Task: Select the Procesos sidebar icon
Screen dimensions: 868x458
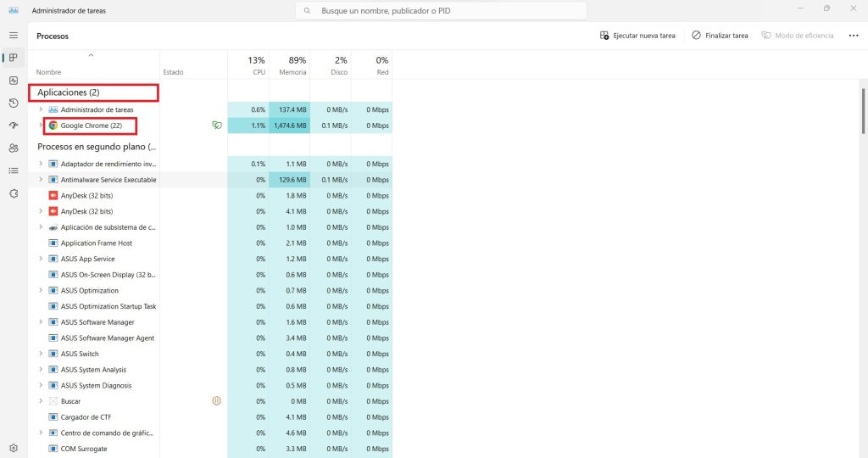Action: click(14, 58)
